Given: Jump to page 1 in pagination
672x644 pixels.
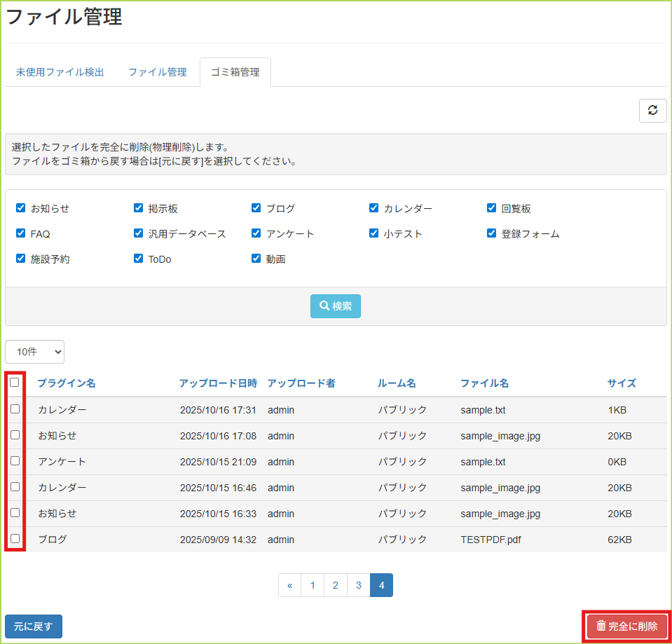Looking at the screenshot, I should (x=313, y=585).
